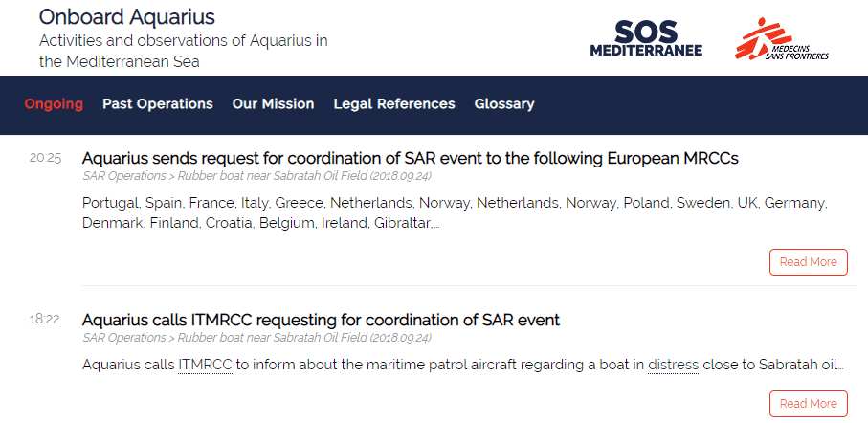Click the site subtitle about Mediterranean Sea
The image size is (868, 423).
point(183,52)
